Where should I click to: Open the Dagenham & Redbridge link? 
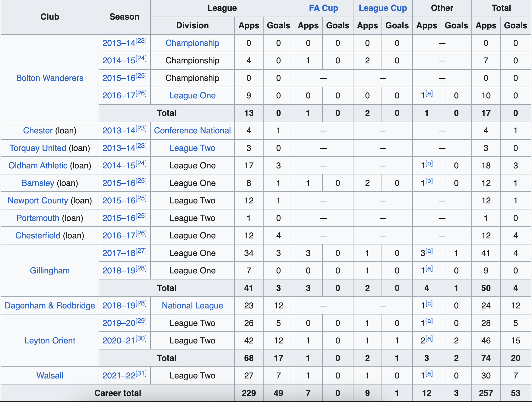tap(50, 305)
